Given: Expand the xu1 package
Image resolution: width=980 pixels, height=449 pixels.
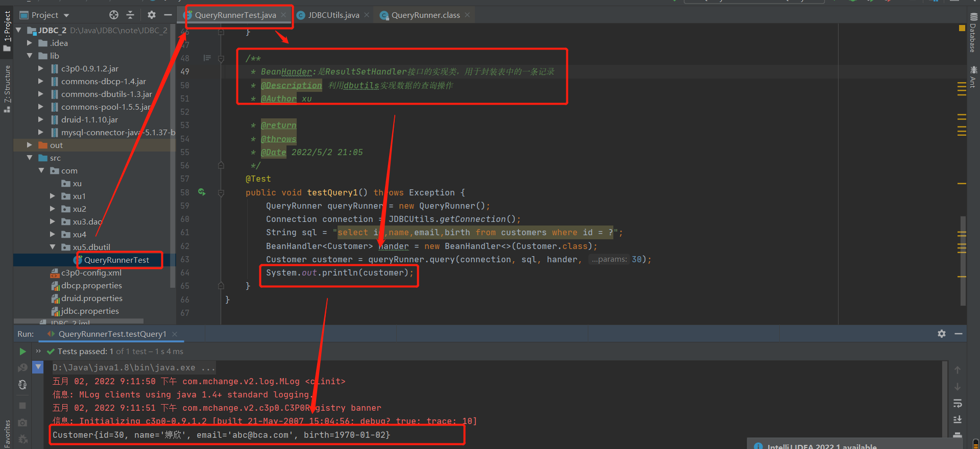Looking at the screenshot, I should point(52,196).
